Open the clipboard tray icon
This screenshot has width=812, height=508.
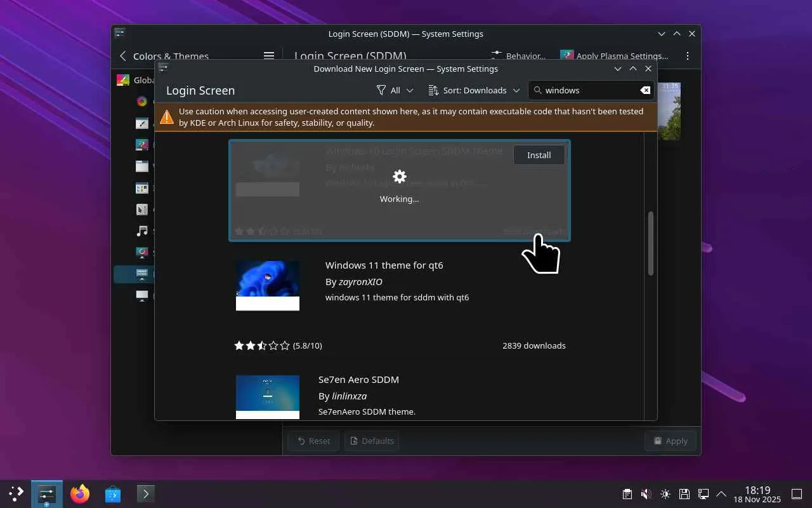pos(627,494)
